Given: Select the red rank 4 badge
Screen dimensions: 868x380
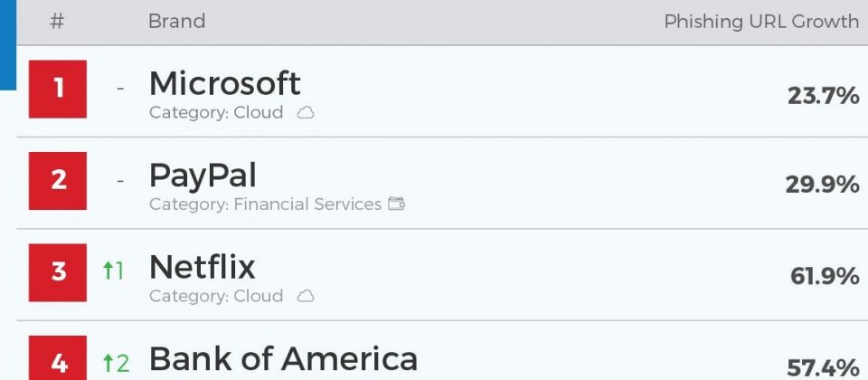Looking at the screenshot, I should tap(58, 358).
